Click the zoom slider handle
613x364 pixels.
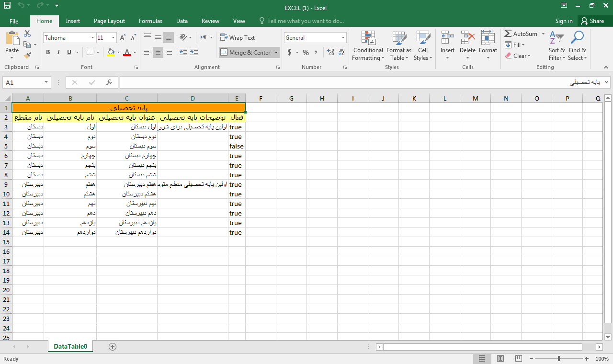click(x=558, y=359)
